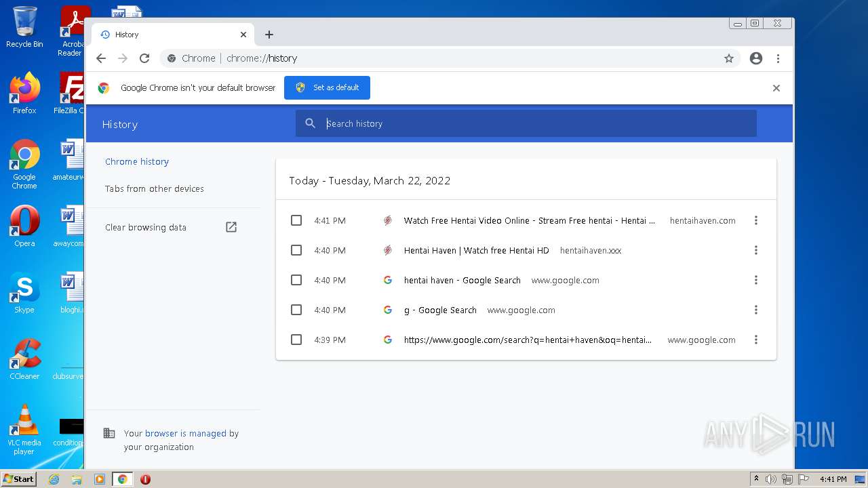Open the Firefox desktop shortcut

pyautogui.click(x=24, y=94)
